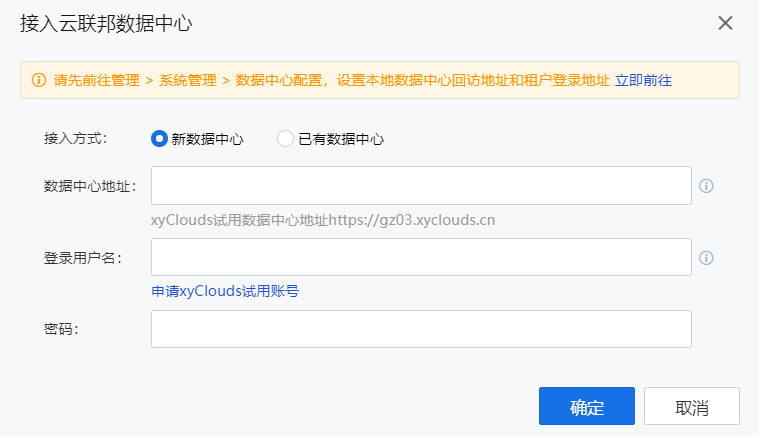Click the 密码 field label
This screenshot has height=436, width=759.
(61, 329)
